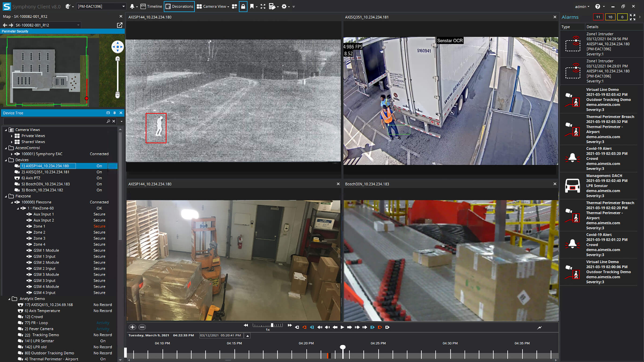This screenshot has height=362, width=644.
Task: Adjust the 1x playback speed slider
Action: tap(272, 325)
